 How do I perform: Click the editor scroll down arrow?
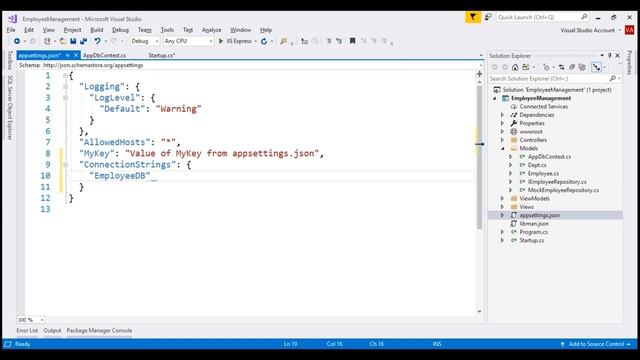pos(480,311)
